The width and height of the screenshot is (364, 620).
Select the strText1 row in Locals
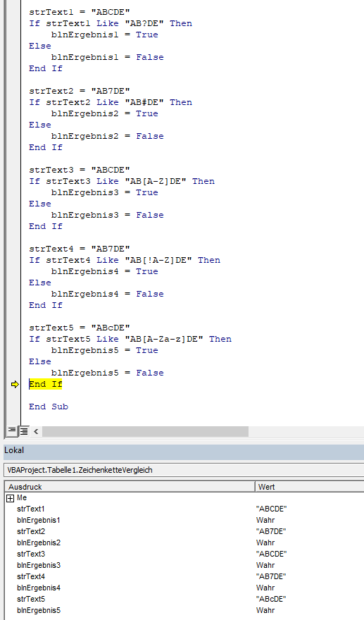184,509
